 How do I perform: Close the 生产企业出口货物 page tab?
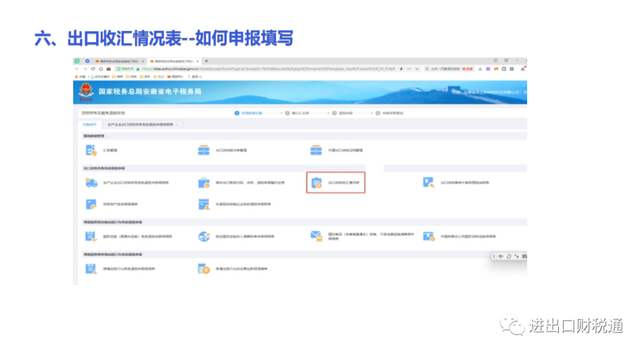coord(178,125)
